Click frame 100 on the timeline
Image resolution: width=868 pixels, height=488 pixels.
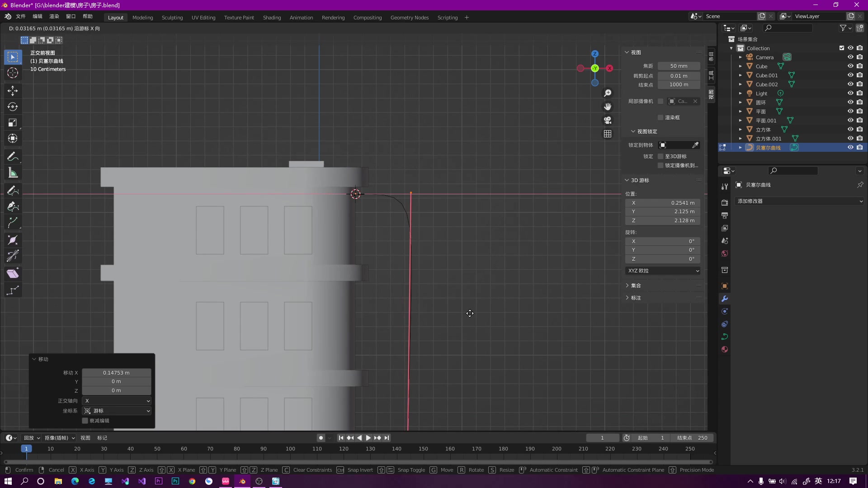tap(290, 449)
